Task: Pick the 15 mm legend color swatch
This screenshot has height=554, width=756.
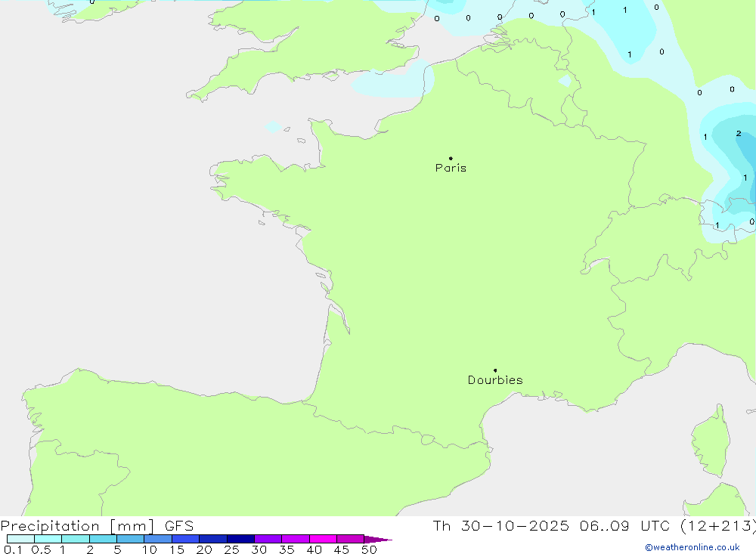Action: tap(185, 539)
